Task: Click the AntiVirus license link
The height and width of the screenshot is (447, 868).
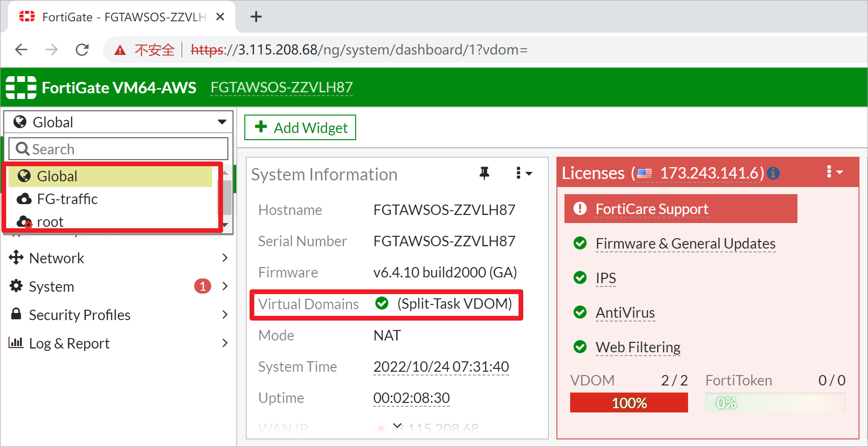Action: tap(625, 313)
